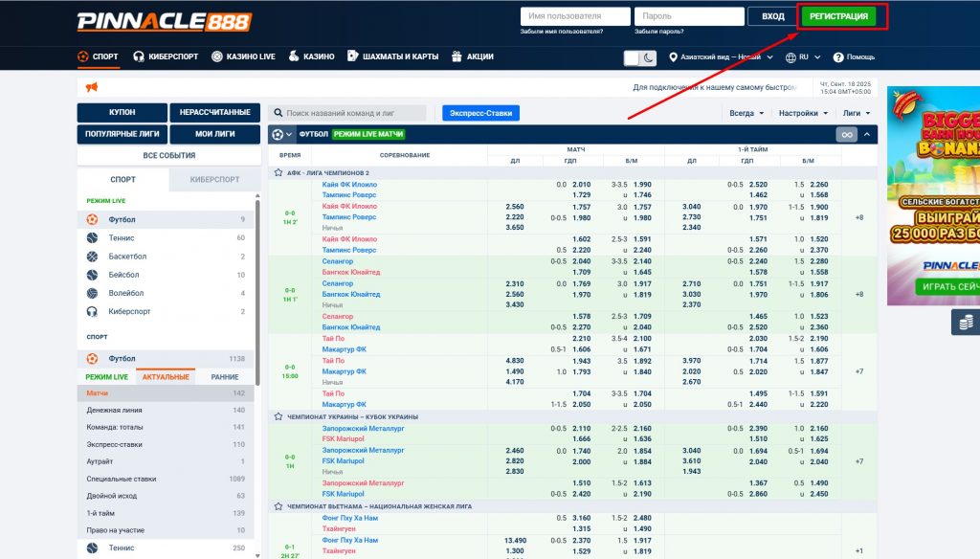The width and height of the screenshot is (980, 559).
Task: Toggle the dark mode moon switch
Action: click(640, 57)
